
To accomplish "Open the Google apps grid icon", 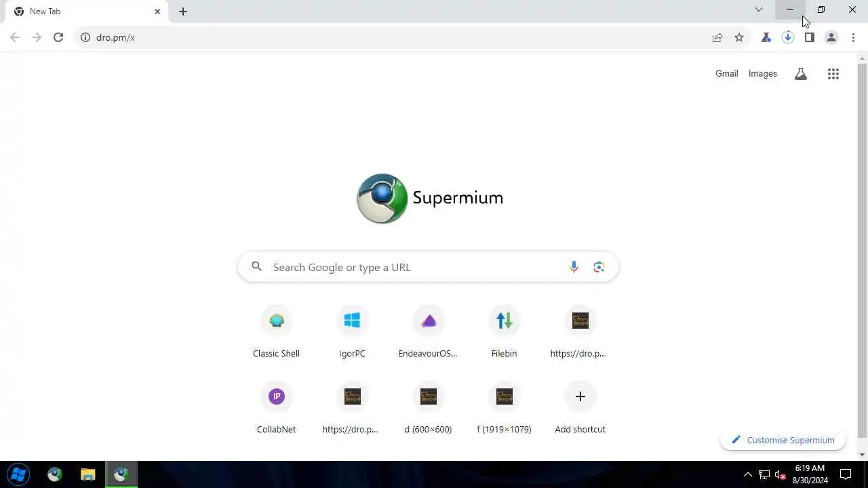I will [833, 74].
